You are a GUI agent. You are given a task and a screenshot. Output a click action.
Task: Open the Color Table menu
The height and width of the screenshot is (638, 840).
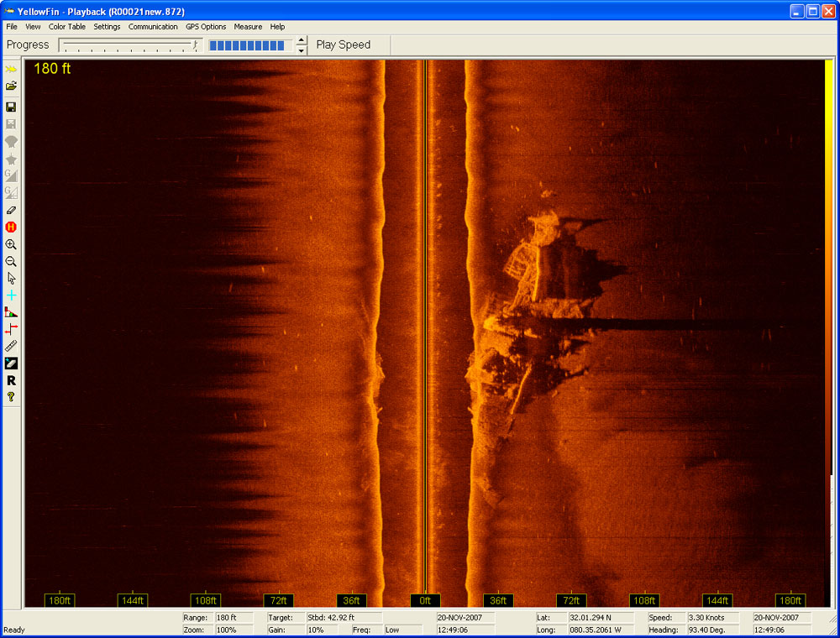tap(67, 27)
